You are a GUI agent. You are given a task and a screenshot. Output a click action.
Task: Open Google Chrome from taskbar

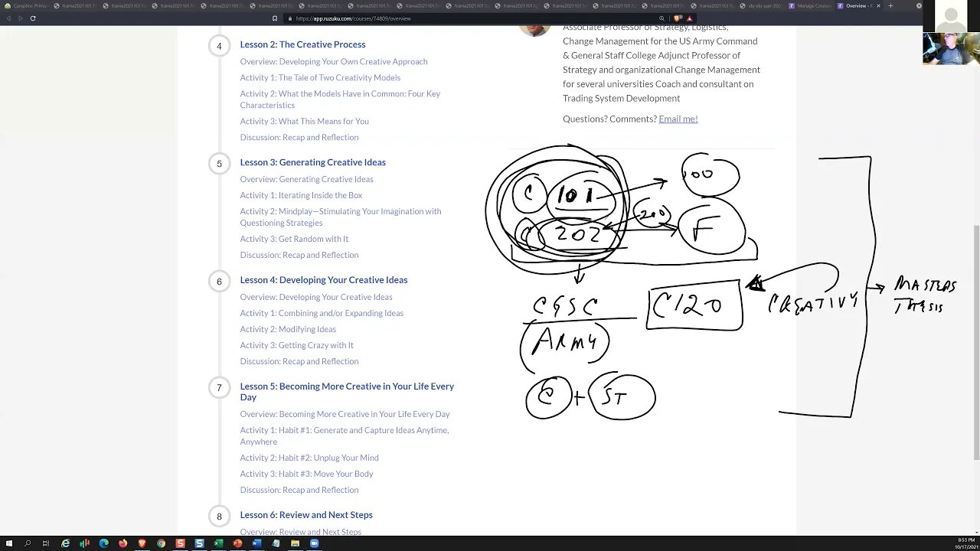(x=161, y=543)
